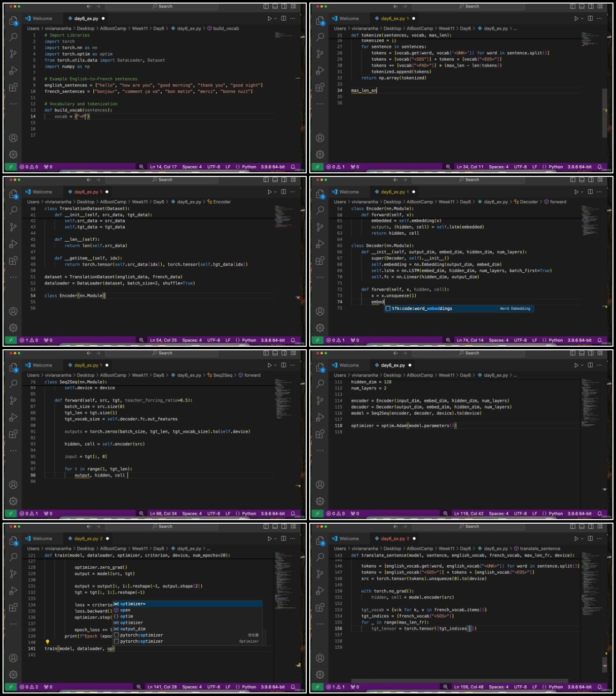616x696 pixels.
Task: Open Python language mode in Ln 14, Col 17 window
Action: (x=249, y=167)
